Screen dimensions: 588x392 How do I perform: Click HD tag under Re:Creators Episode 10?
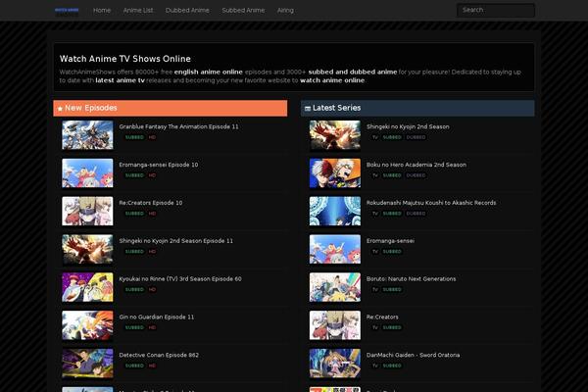152,214
